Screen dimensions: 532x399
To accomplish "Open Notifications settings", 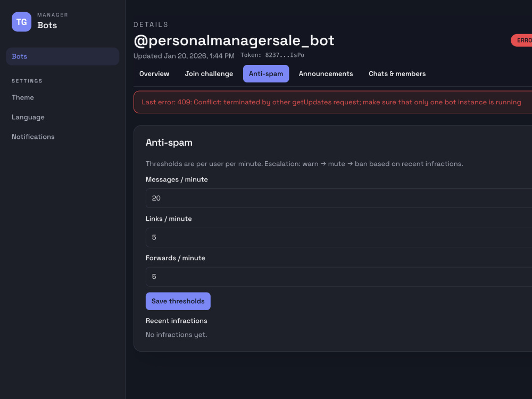I will point(33,137).
